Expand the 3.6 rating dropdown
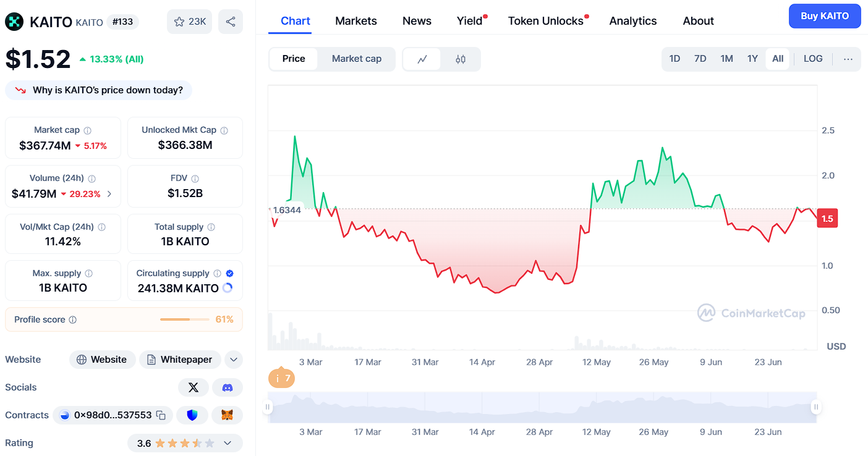The width and height of the screenshot is (868, 456). [x=228, y=443]
